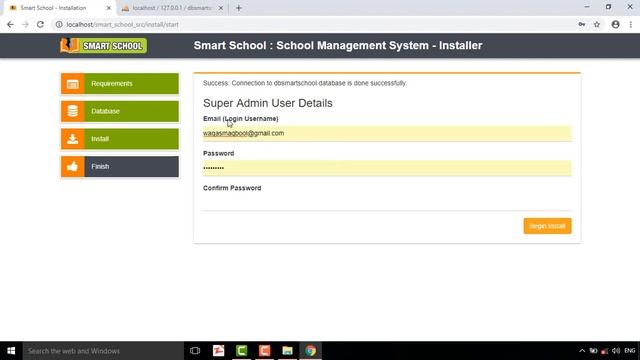Open the Database step in the sidebar
The image size is (640, 360).
click(120, 111)
